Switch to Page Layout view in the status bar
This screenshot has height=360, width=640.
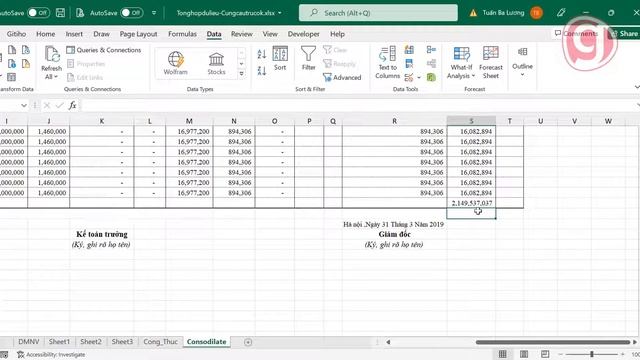point(524,354)
